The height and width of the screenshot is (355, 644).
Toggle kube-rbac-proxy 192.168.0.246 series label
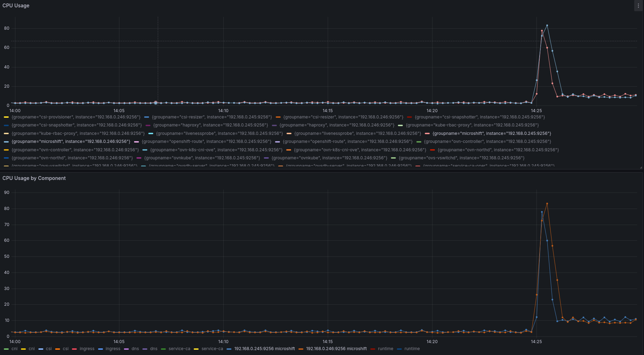click(x=78, y=133)
